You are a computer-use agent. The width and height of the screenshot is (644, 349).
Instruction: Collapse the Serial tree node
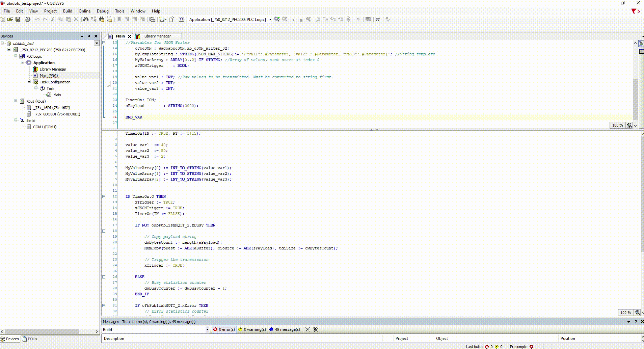tap(16, 120)
